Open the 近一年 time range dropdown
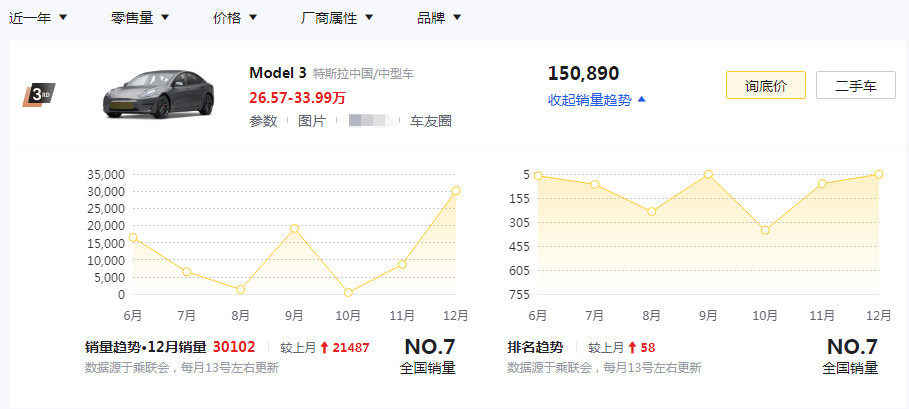The width and height of the screenshot is (909, 409). pyautogui.click(x=38, y=18)
